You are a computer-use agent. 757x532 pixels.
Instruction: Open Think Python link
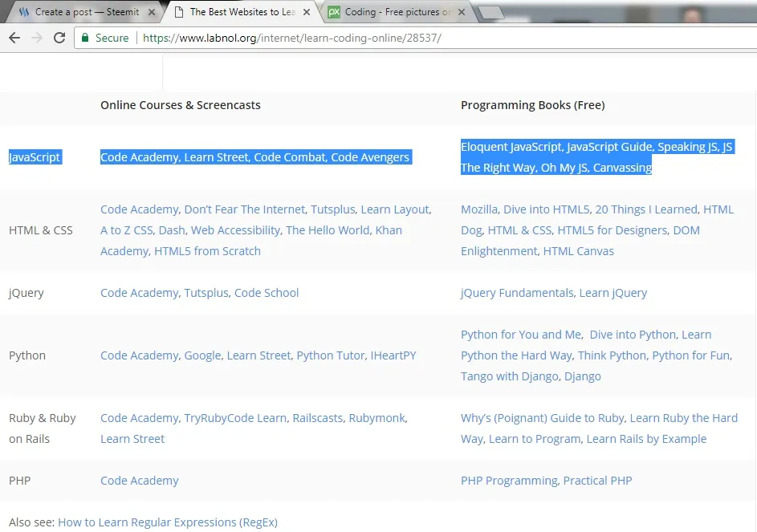[612, 355]
